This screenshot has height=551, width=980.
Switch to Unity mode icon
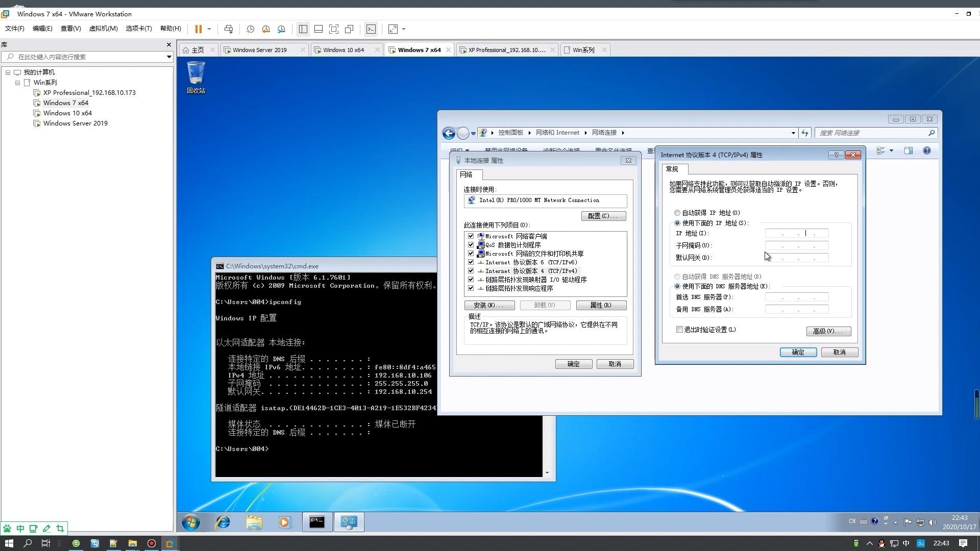(350, 29)
